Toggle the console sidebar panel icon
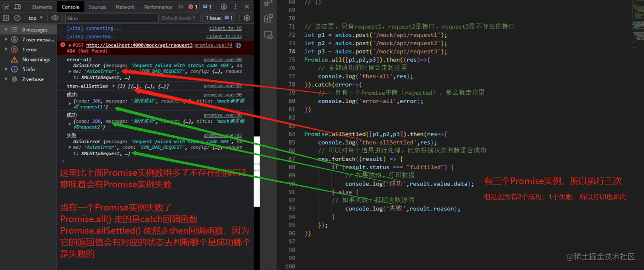This screenshot has height=270, width=644. pos(6,18)
